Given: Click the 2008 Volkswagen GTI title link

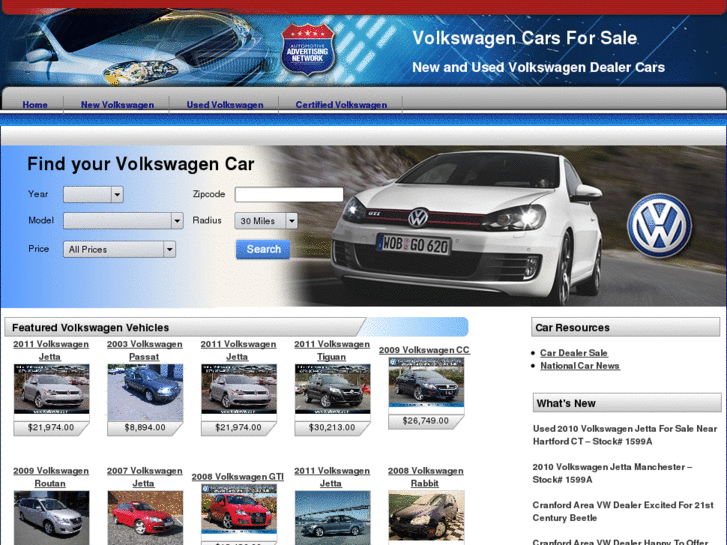Looking at the screenshot, I should pyautogui.click(x=237, y=477).
